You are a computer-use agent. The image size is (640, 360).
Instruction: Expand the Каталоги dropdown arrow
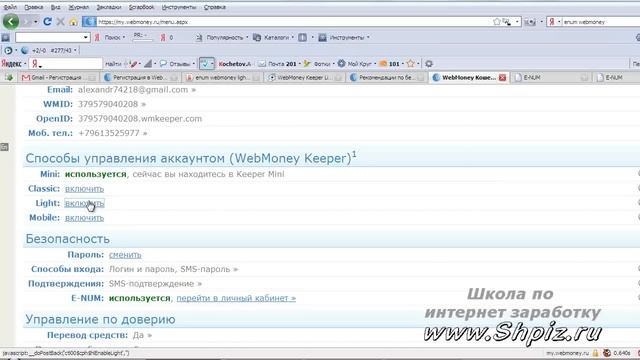click(293, 38)
